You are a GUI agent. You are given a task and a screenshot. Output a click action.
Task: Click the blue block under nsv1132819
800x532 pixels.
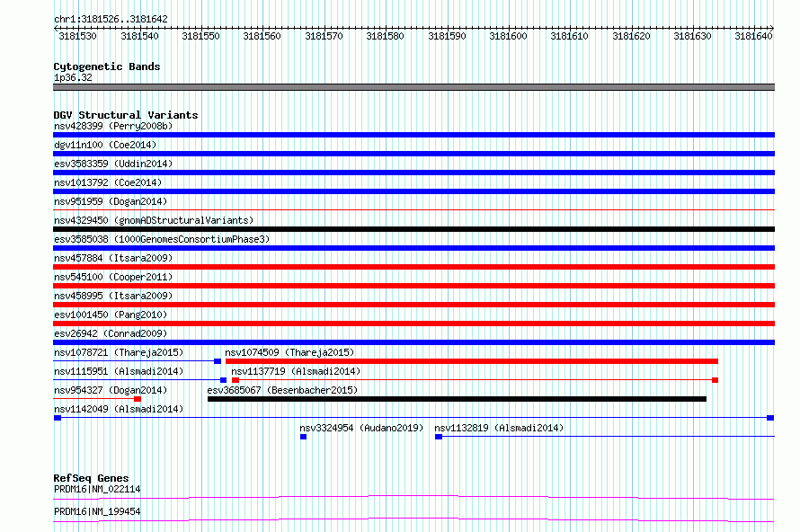coord(439,437)
